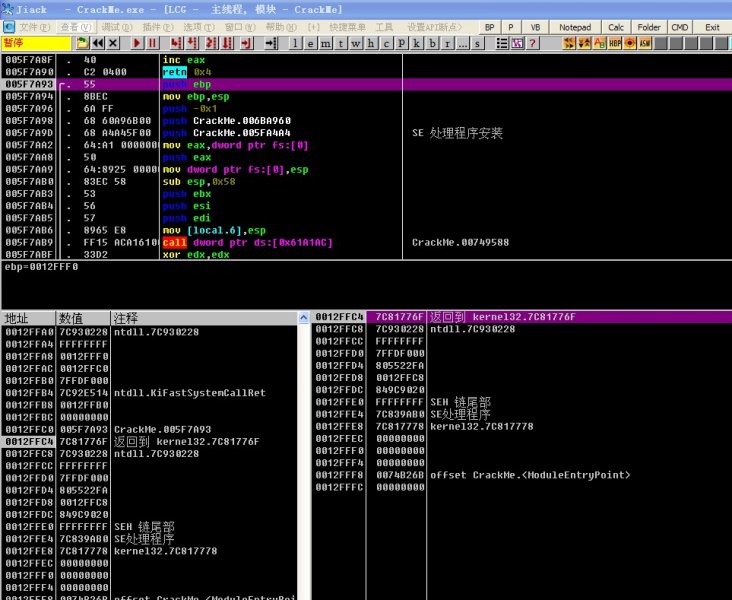The height and width of the screenshot is (600, 732).
Task: Step over with the second red step icon
Action: pyautogui.click(x=192, y=43)
